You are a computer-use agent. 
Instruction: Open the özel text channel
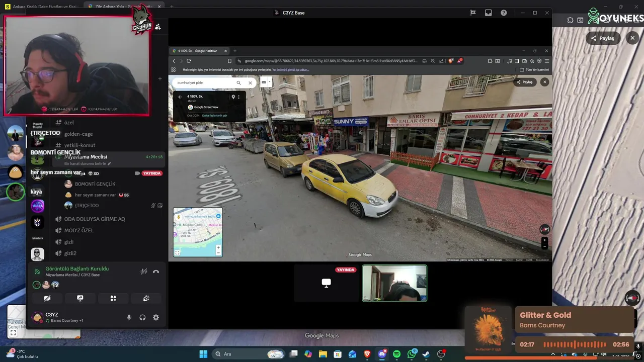[69, 123]
